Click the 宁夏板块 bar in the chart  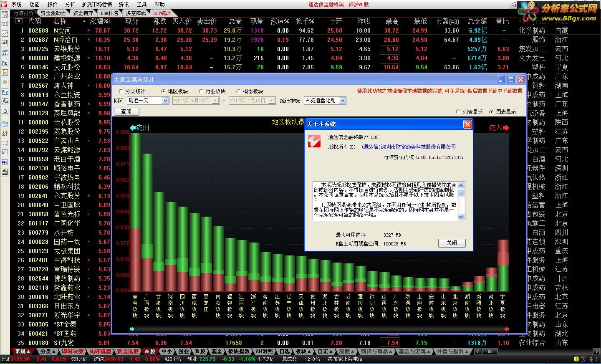[x=503, y=265]
